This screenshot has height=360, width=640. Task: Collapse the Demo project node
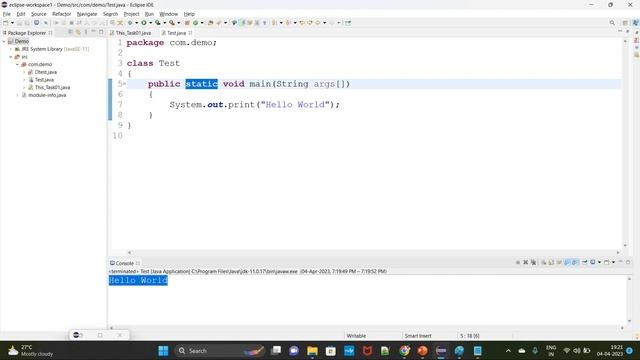[4, 41]
